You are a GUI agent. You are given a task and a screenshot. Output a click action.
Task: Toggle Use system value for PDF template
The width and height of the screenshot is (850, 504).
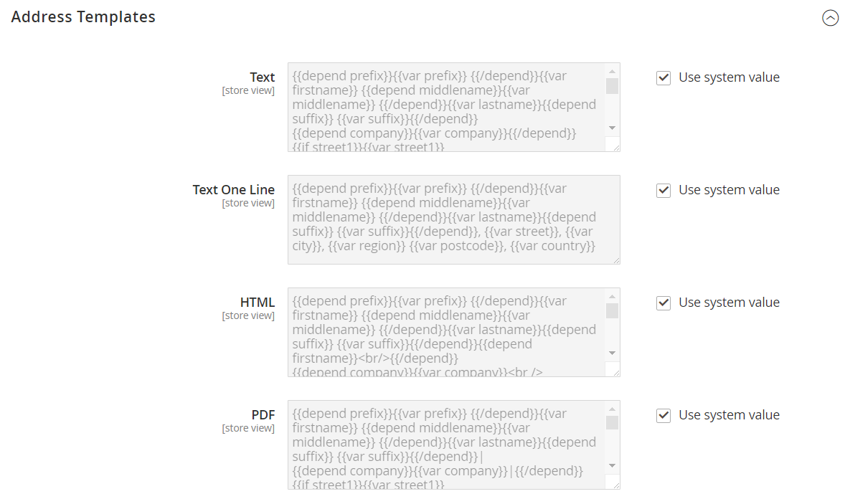[664, 415]
